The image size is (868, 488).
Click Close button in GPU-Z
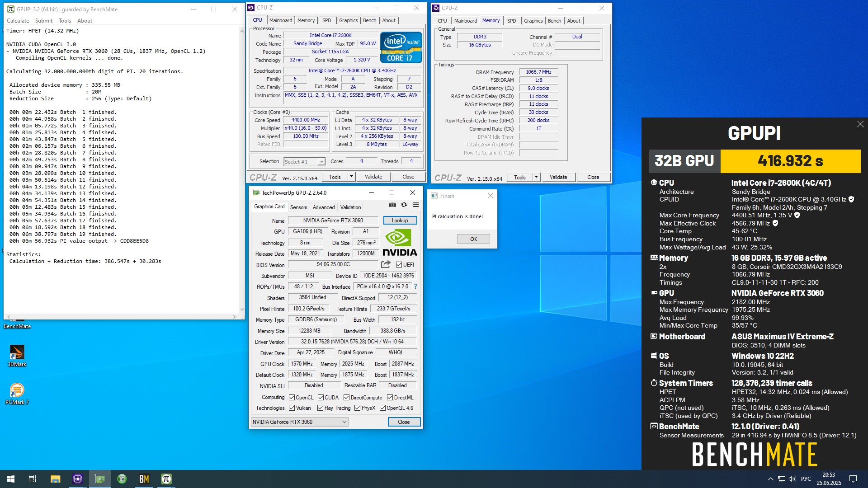[x=404, y=422]
